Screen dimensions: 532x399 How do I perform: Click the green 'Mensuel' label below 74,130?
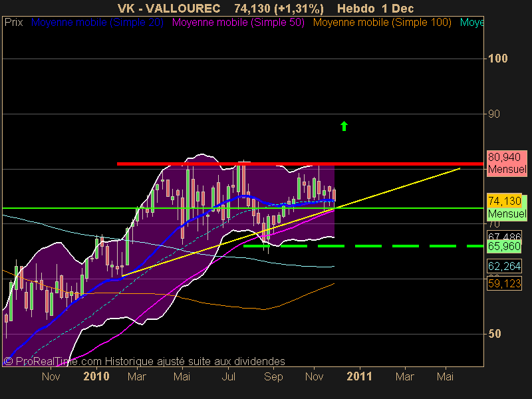point(507,214)
